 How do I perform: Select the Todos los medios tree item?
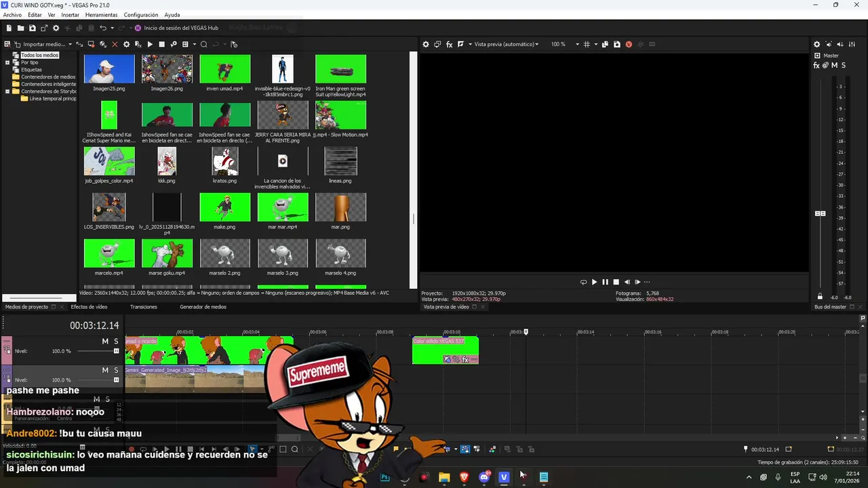[x=39, y=55]
